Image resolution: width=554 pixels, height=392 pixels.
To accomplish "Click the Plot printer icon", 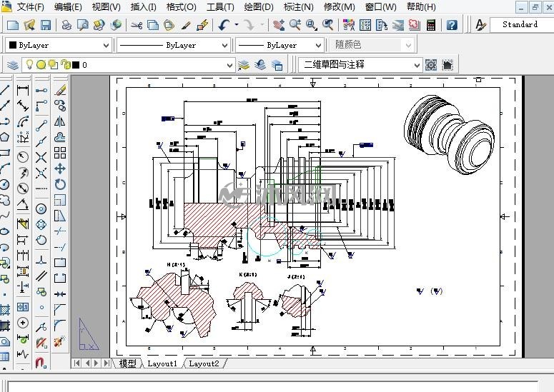I will tap(66, 25).
